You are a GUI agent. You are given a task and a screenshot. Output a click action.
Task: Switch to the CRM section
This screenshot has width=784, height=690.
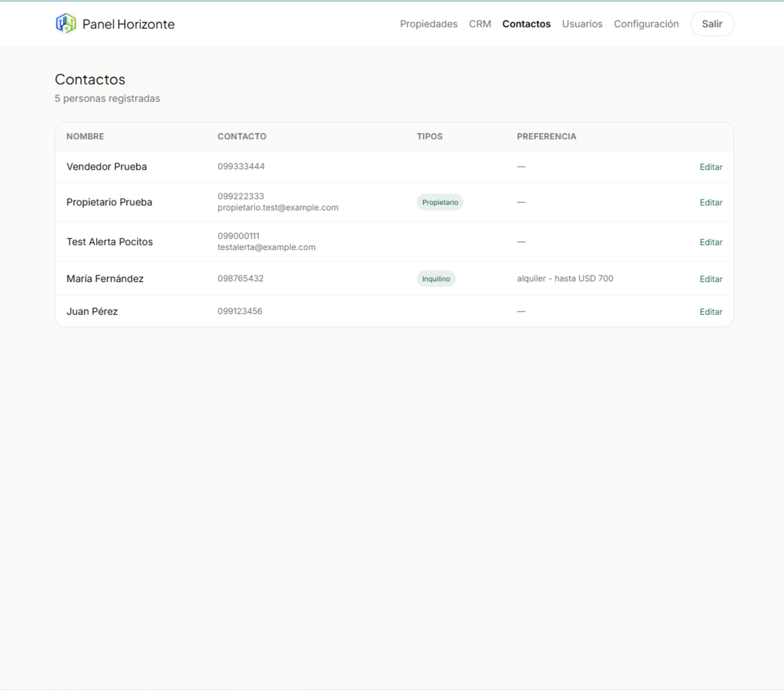(x=480, y=24)
